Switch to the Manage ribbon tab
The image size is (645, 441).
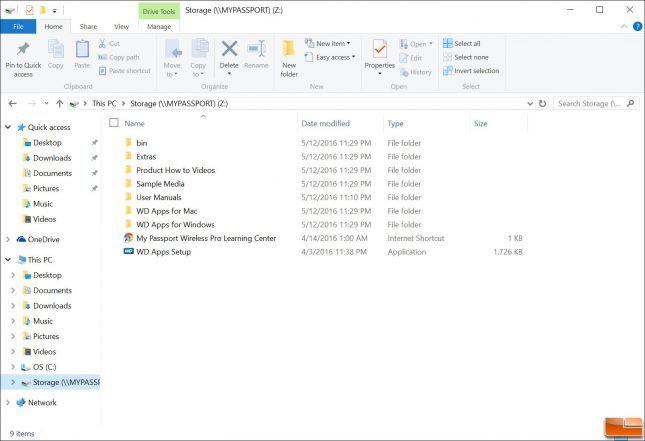159,27
